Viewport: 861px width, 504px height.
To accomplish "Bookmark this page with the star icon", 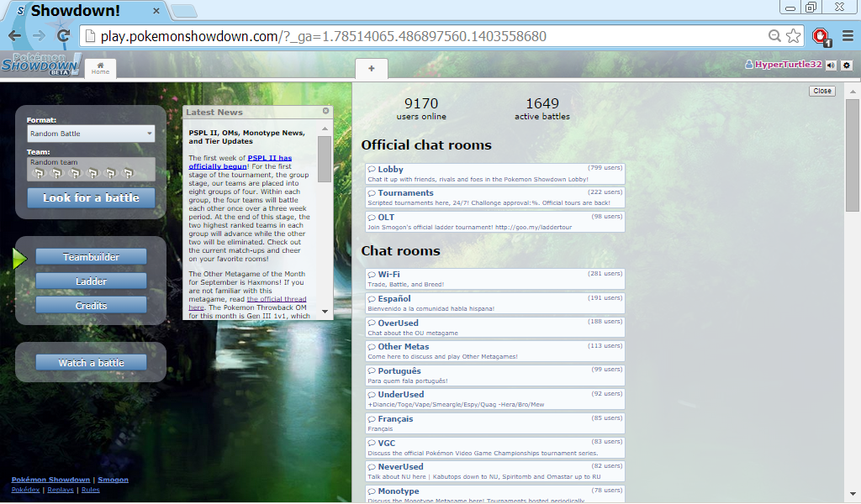I will click(793, 36).
